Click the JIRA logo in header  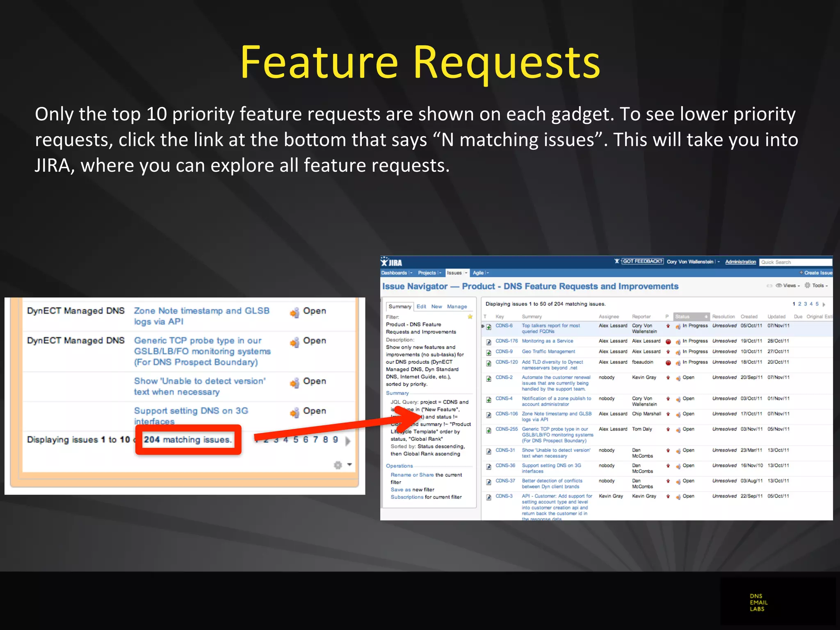(391, 262)
